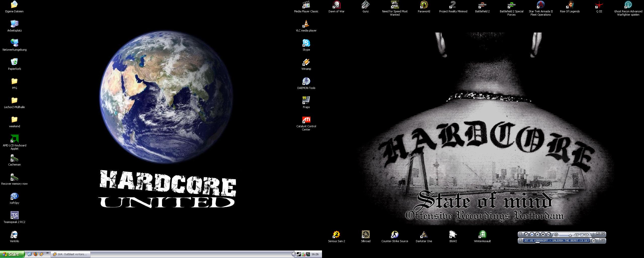Click the Catalyst Control Center icon
This screenshot has width=644, height=258.
[306, 123]
